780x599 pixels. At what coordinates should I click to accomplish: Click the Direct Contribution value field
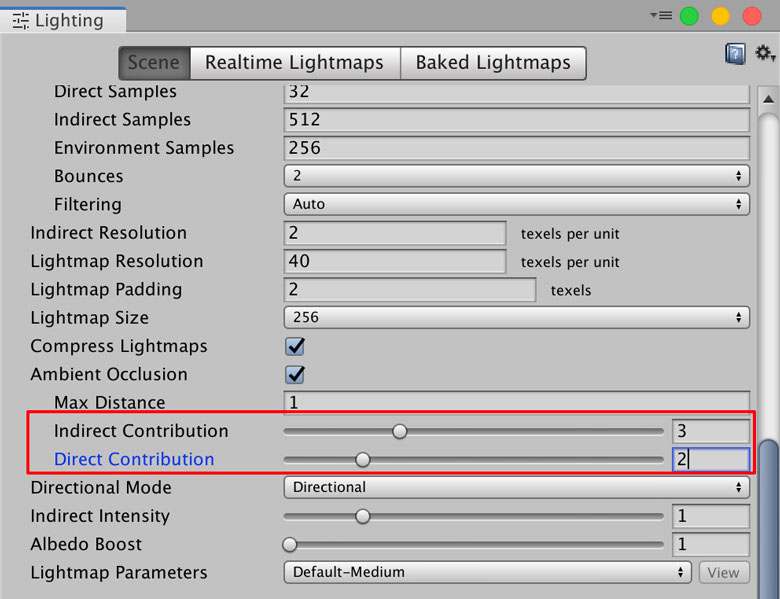(x=710, y=460)
